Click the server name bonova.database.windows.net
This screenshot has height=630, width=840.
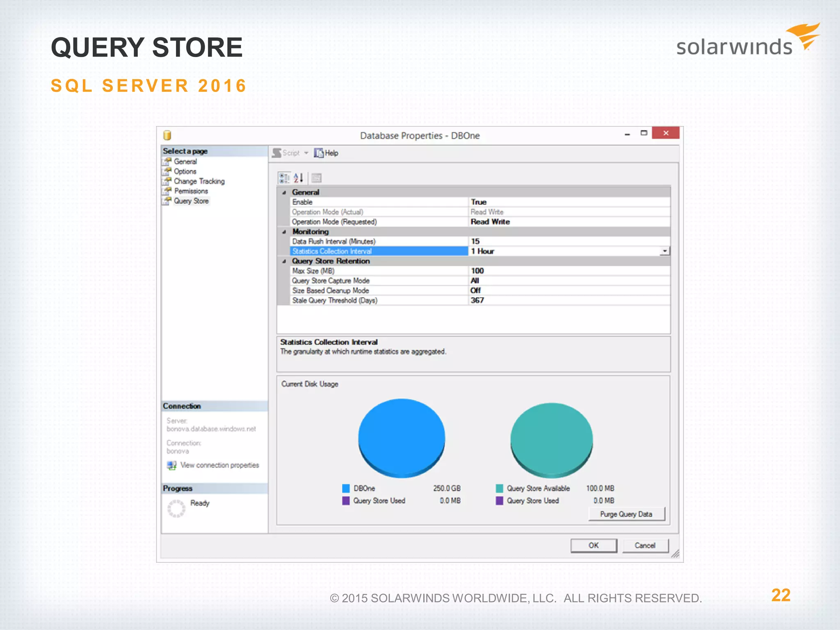[211, 429]
